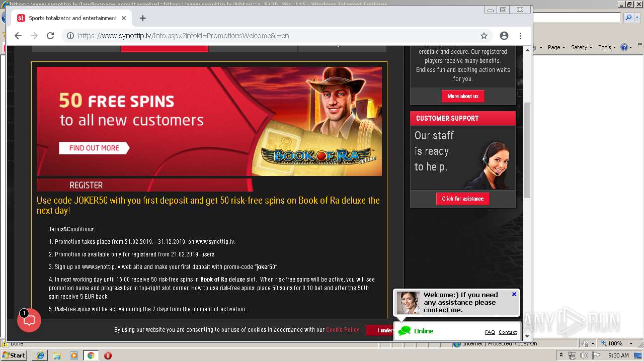The width and height of the screenshot is (644, 362).
Task: Select the Sports totalizator and entertainment tab
Action: [72, 18]
